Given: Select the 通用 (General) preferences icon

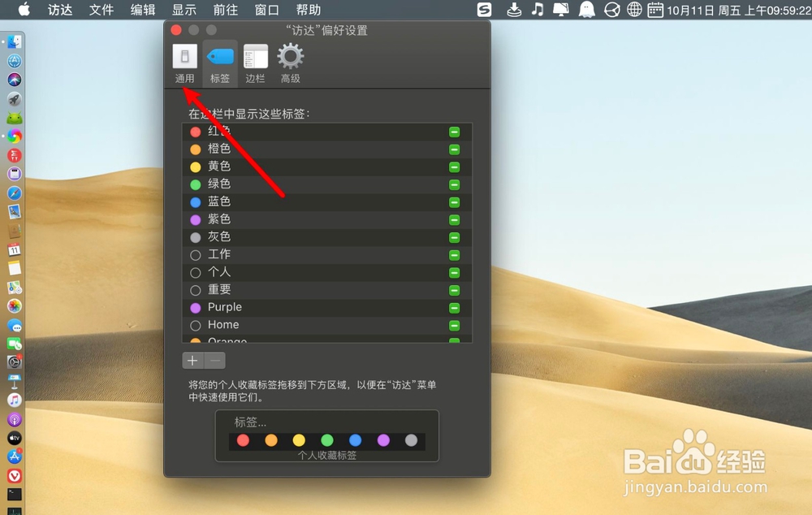Looking at the screenshot, I should pos(184,57).
